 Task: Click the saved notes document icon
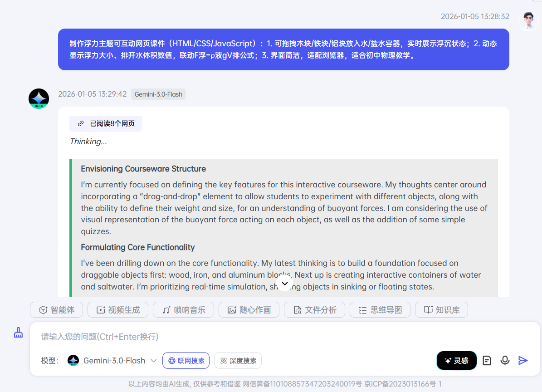(487, 360)
